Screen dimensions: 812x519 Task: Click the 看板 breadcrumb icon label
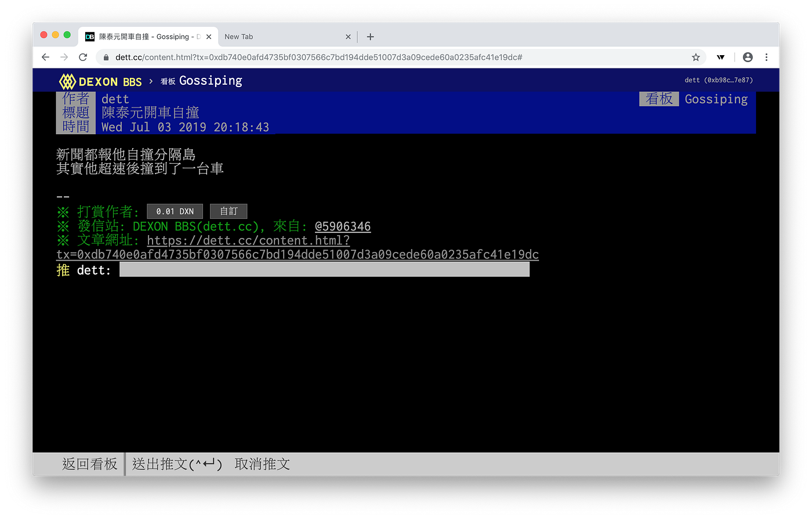click(x=168, y=81)
